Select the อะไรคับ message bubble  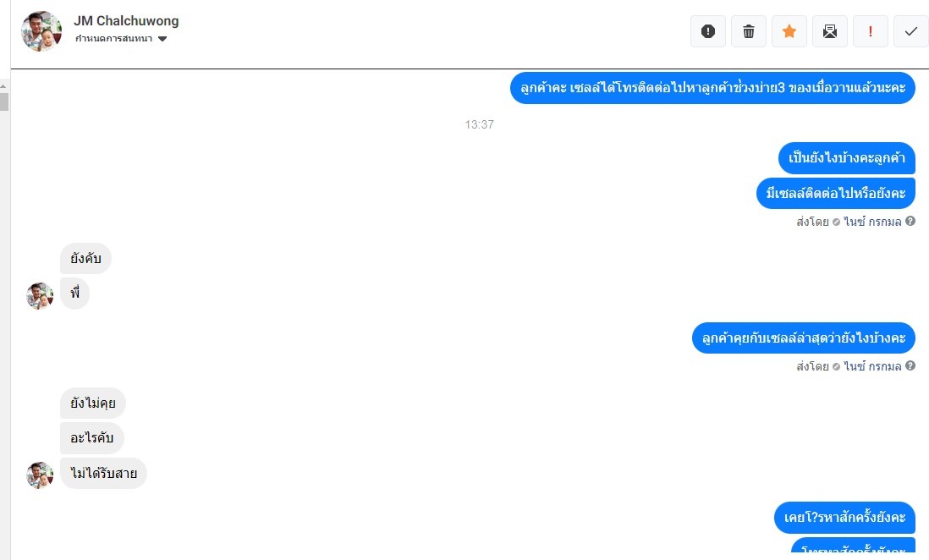[x=92, y=438]
